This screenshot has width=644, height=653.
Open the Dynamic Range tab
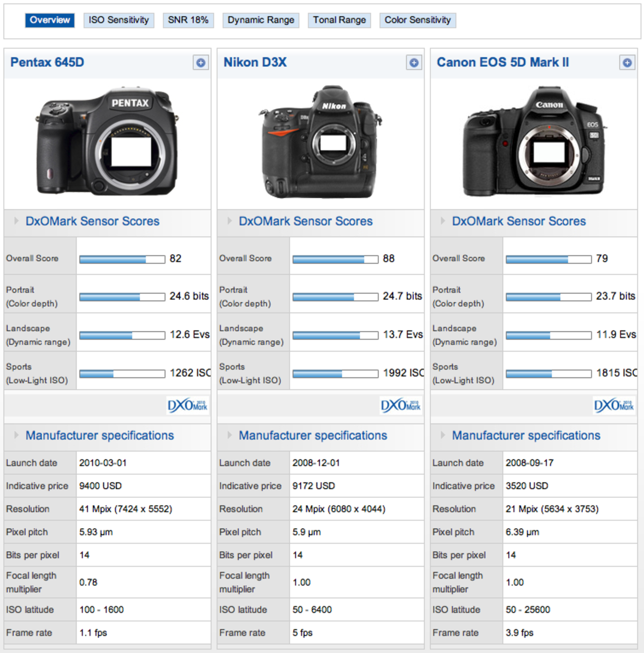261,20
